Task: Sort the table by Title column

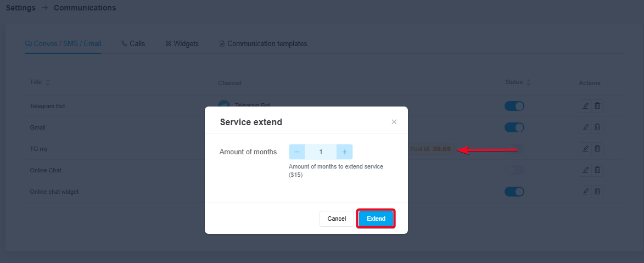Action: point(47,82)
